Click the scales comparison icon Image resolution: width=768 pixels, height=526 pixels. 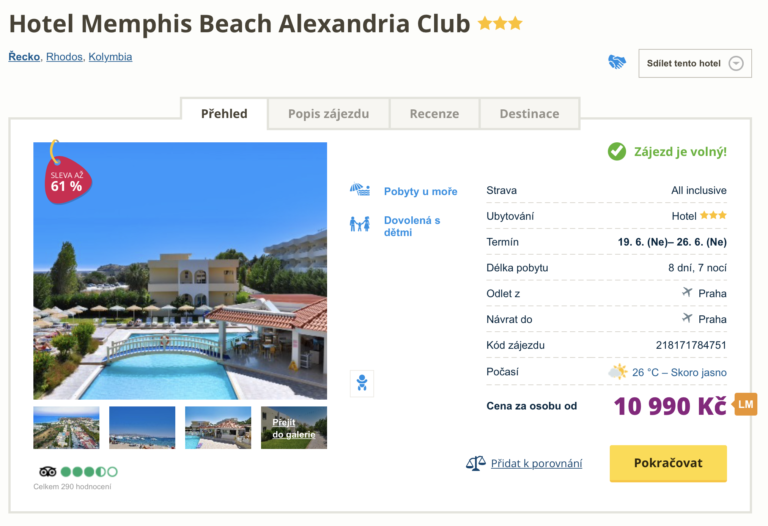476,463
